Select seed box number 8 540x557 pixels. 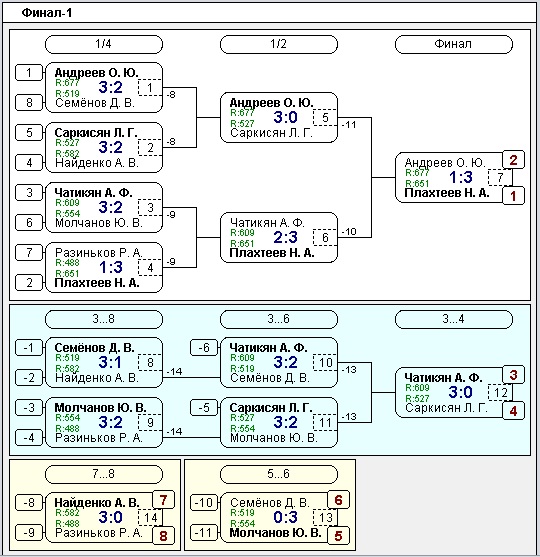[x=29, y=103]
